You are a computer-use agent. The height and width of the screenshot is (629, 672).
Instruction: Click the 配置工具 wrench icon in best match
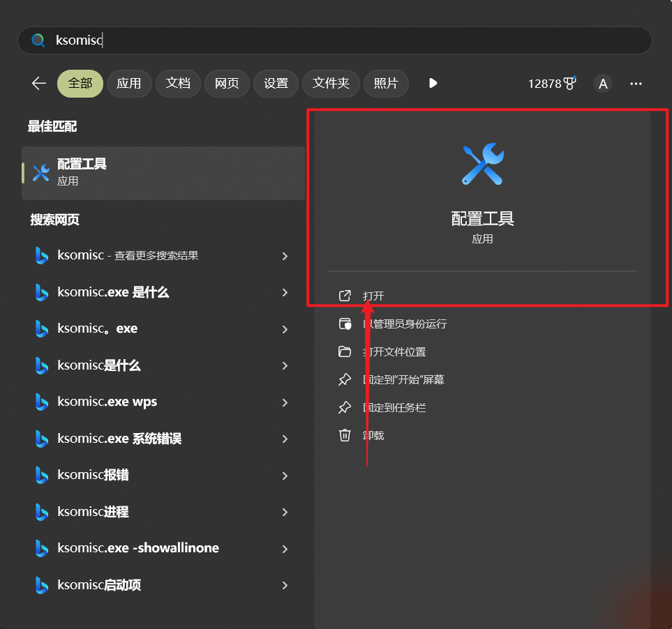coord(41,173)
